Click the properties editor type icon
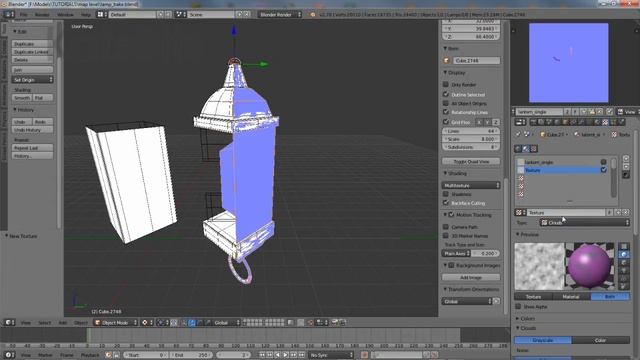This screenshot has height=360, width=640. pyautogui.click(x=520, y=122)
